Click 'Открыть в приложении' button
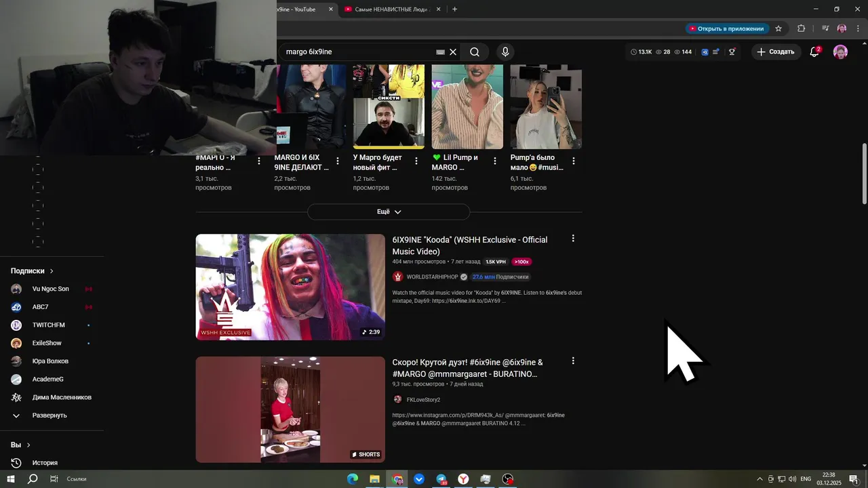This screenshot has height=488, width=868. coord(727,28)
